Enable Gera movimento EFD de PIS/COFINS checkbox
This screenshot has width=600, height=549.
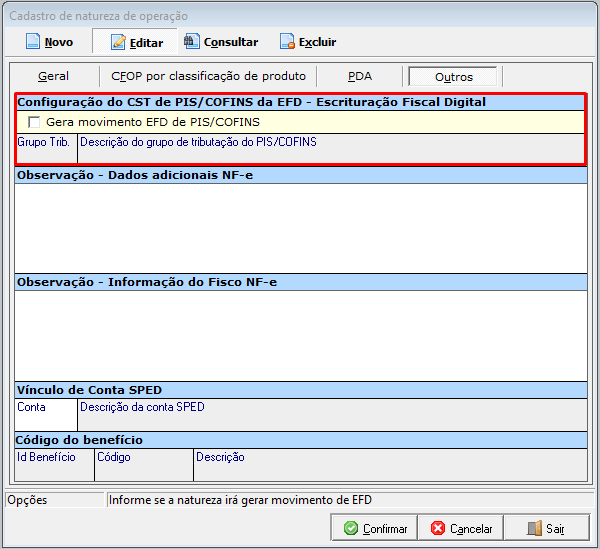(35, 122)
